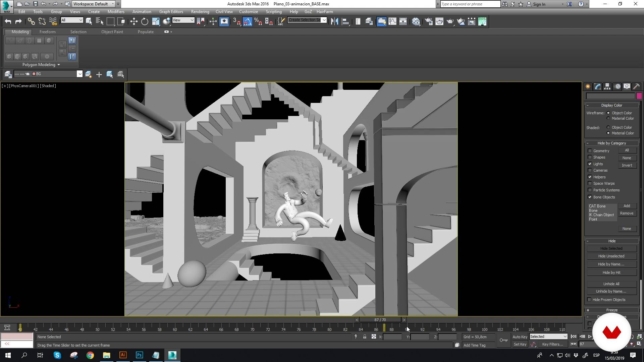Choose the Rectangular Selection Region tool
This screenshot has width=644, height=362.
click(x=110, y=21)
